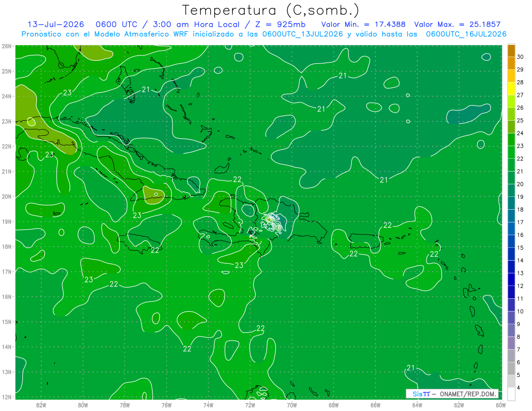532x411 pixels.
Task: Click the '30' label on the color scale
Action: click(520, 57)
